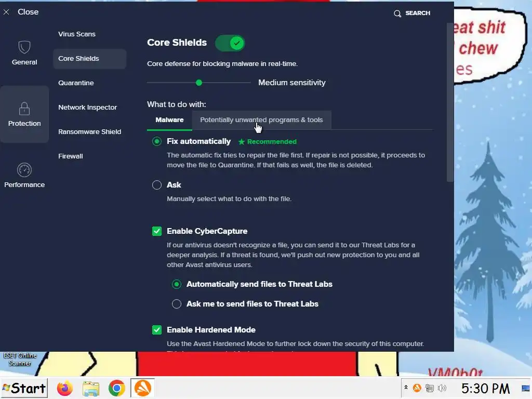Image resolution: width=532 pixels, height=399 pixels.
Task: Uncheck Enable CyberCapture checkbox
Action: (157, 231)
